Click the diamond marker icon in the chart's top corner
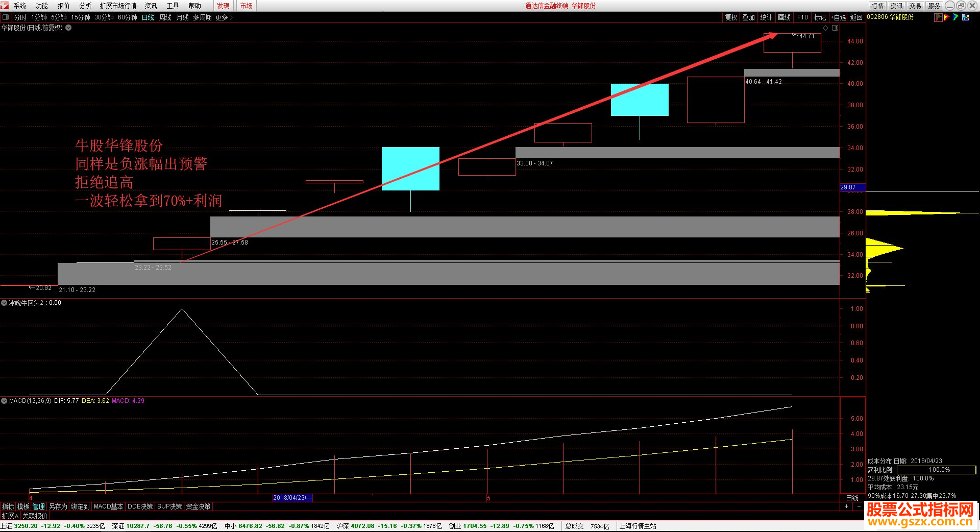Screen dimensions: 980x532 (x=826, y=28)
